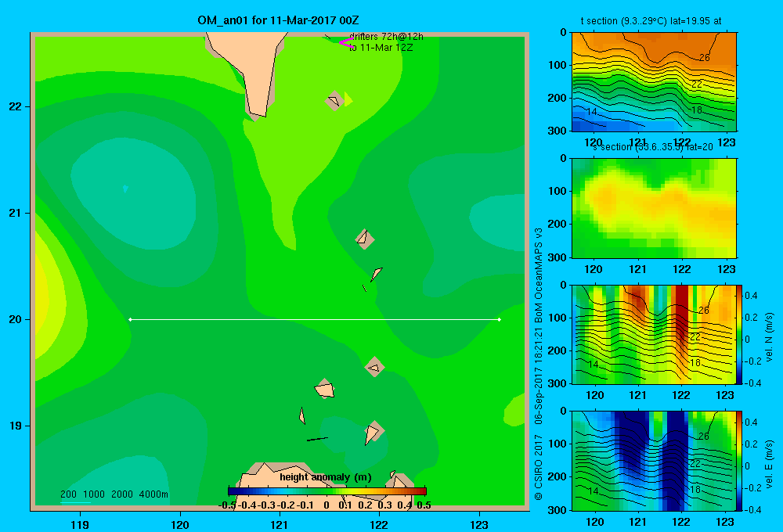Click the bathymetry scale '200 1000 2000 4000m'
The height and width of the screenshot is (532, 783).
coord(114,494)
